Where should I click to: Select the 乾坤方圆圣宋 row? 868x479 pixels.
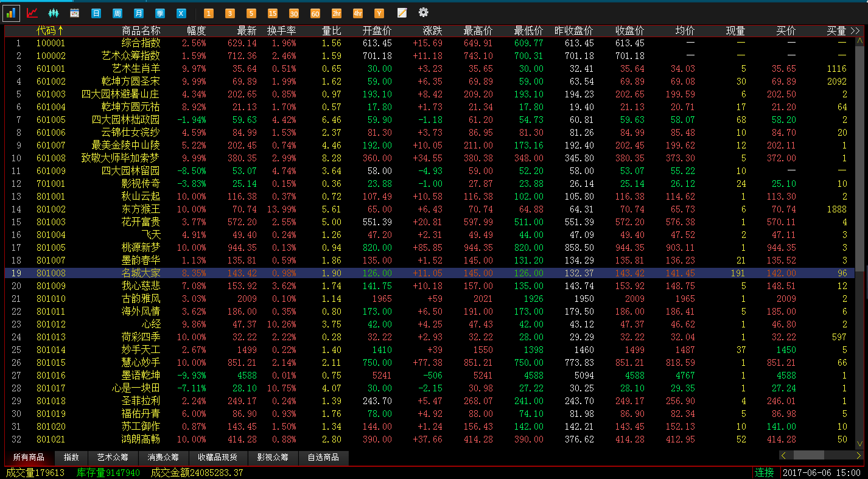point(430,82)
